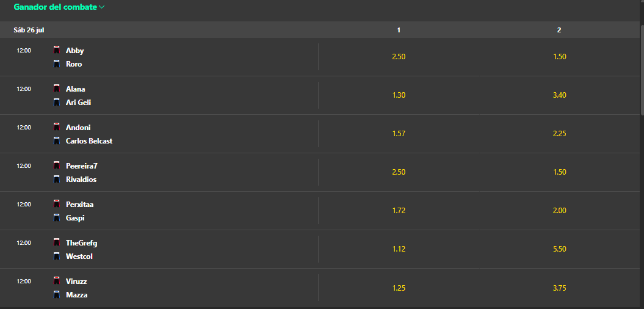
Task: Pick the 1.25 odds on Viruzz
Action: pyautogui.click(x=399, y=288)
